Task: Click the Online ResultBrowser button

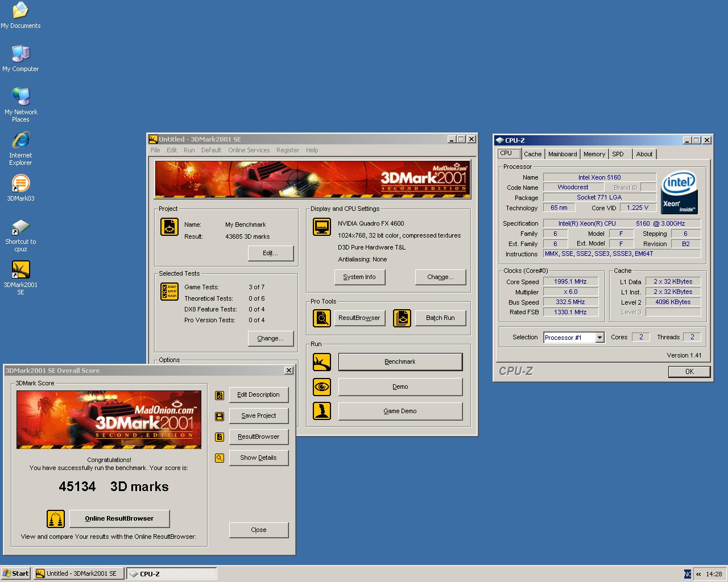Action: pyautogui.click(x=119, y=518)
